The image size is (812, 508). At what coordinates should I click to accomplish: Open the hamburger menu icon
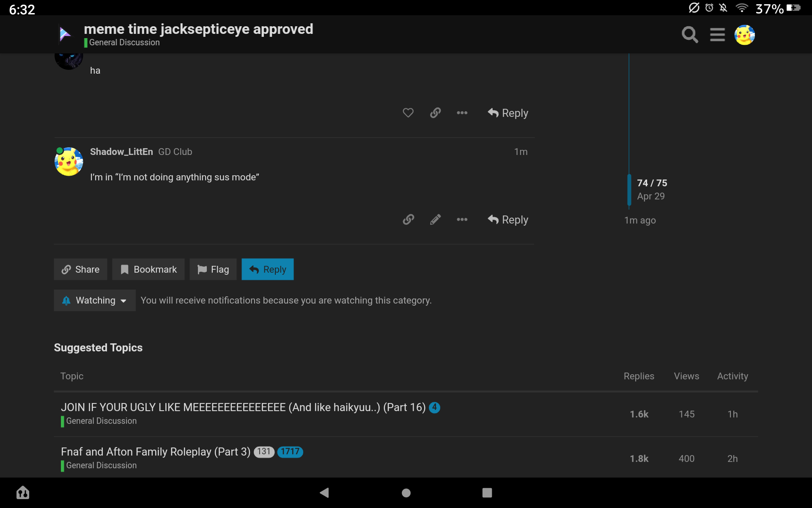pos(717,35)
